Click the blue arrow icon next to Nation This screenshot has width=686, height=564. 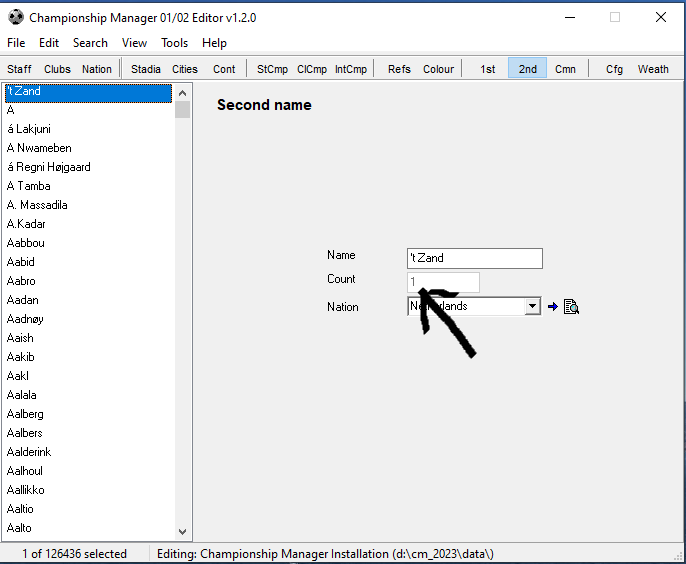click(x=553, y=307)
